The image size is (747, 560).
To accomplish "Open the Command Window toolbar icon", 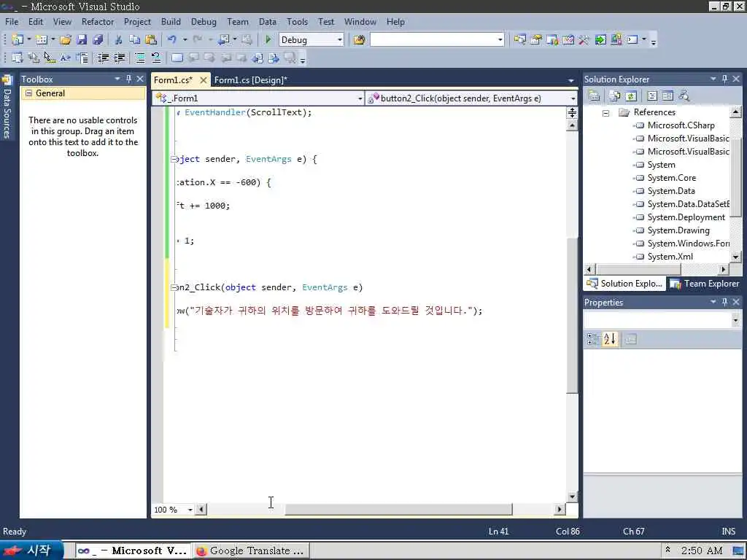I will [x=632, y=40].
